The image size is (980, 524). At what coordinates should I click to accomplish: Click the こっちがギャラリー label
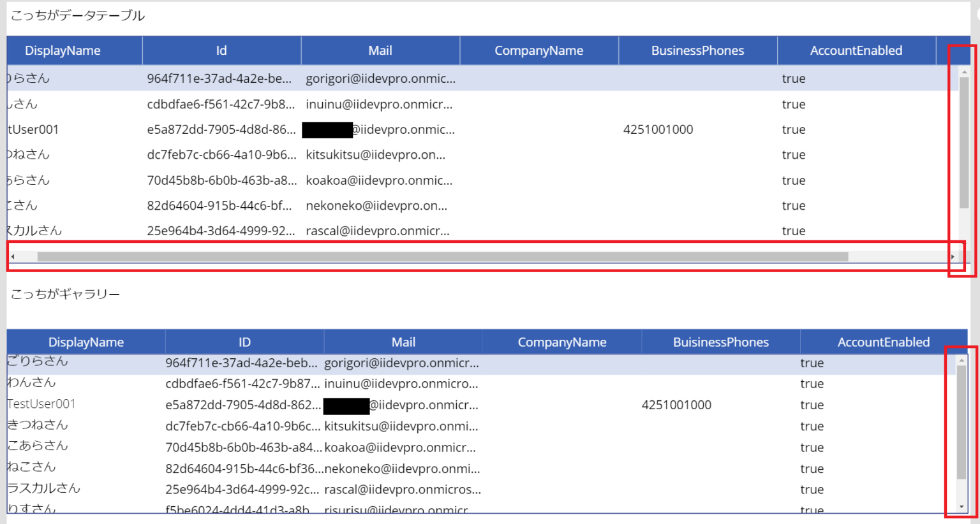tap(65, 294)
